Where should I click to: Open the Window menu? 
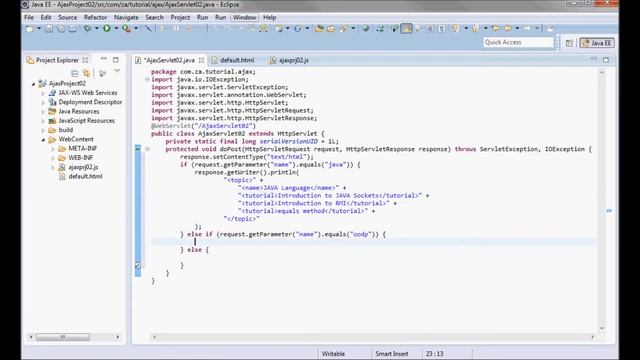pyautogui.click(x=244, y=17)
